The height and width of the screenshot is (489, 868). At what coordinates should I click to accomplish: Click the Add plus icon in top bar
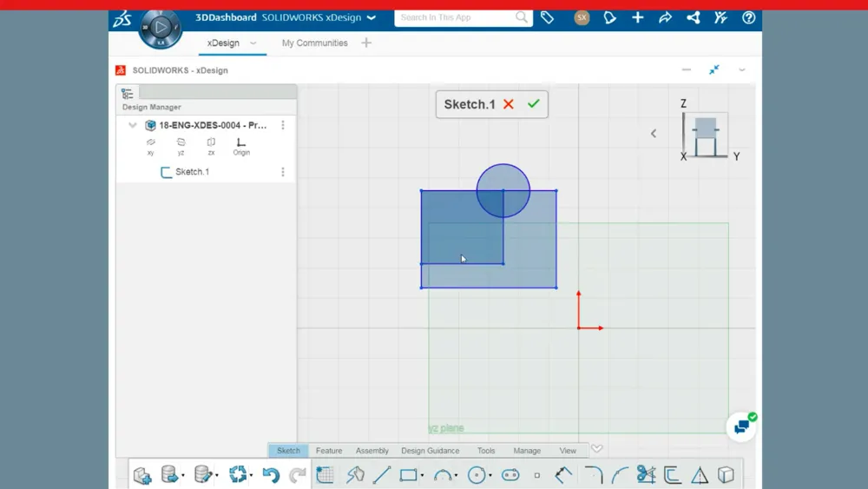[638, 17]
